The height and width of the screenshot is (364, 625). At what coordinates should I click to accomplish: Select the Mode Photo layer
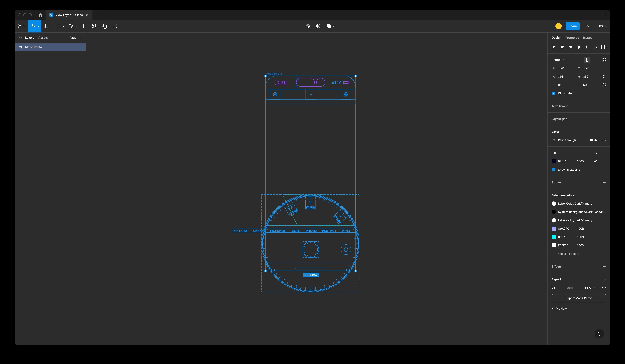pos(50,47)
